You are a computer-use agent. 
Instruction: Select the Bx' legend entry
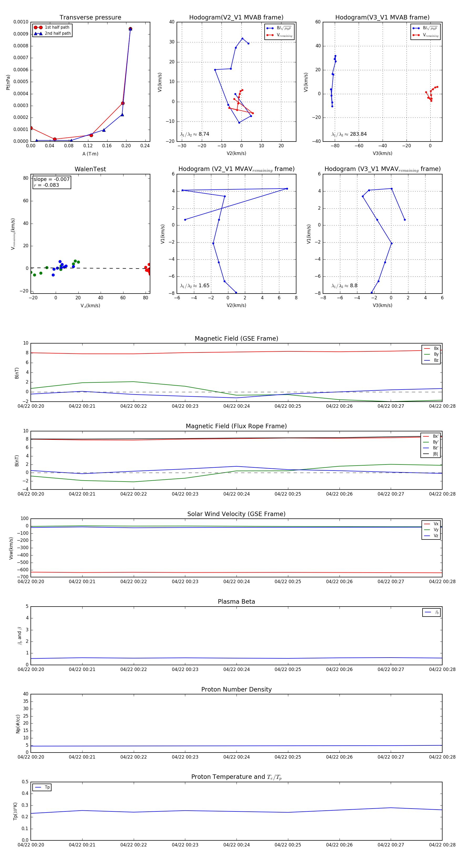click(431, 436)
